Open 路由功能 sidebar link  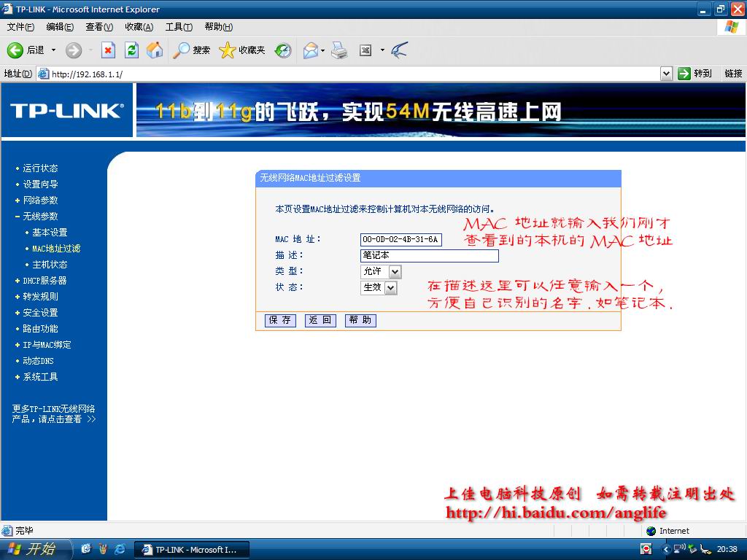[40, 329]
